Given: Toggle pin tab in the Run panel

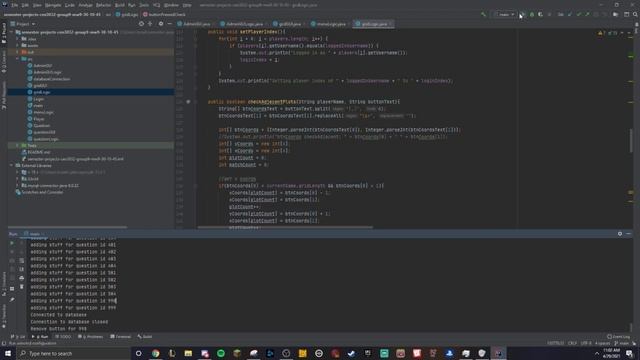Looking at the screenshot, I should tap(12, 300).
